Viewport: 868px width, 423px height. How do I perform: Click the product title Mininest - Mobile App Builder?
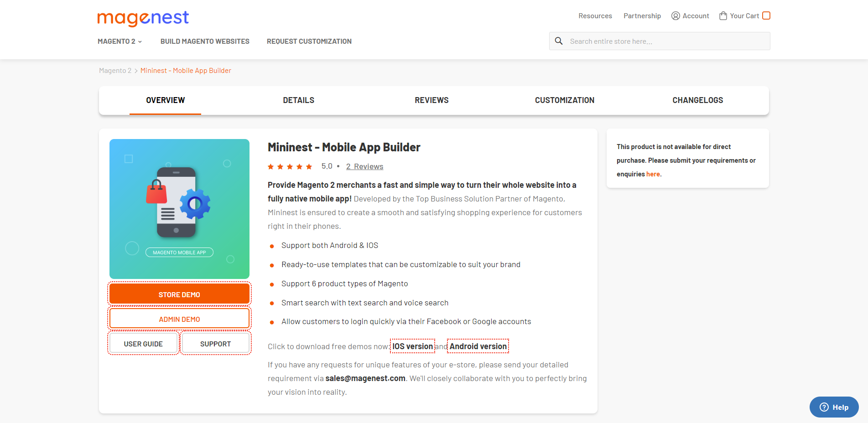[x=344, y=147]
